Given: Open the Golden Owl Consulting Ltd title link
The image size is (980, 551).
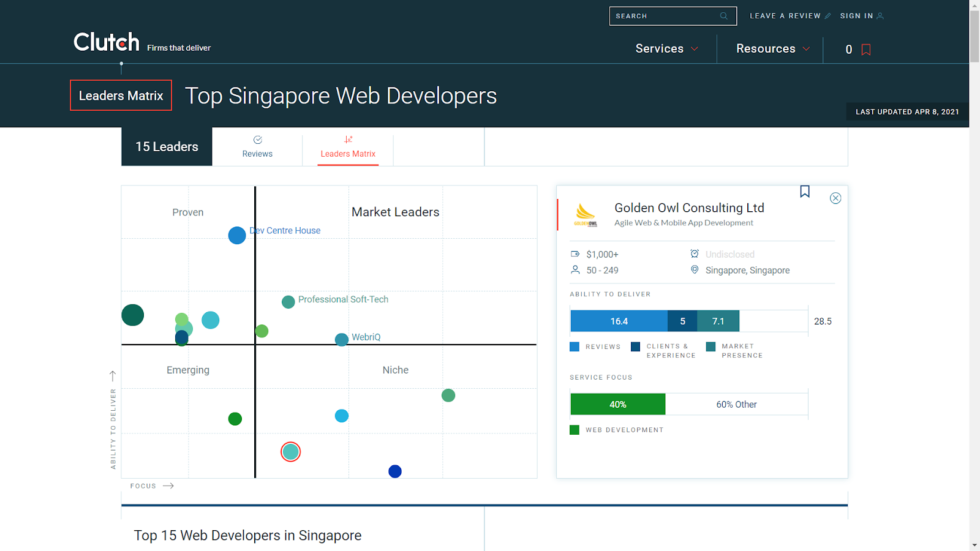Looking at the screenshot, I should pos(689,208).
